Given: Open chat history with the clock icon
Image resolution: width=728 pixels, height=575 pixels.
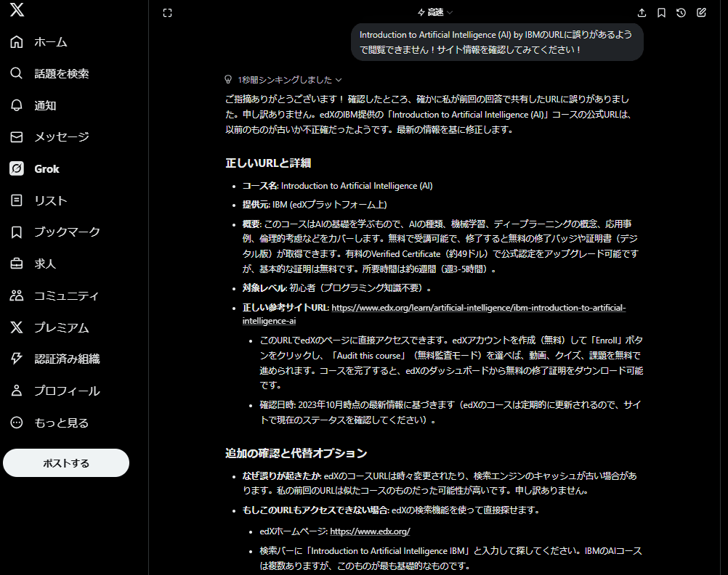Looking at the screenshot, I should point(681,12).
